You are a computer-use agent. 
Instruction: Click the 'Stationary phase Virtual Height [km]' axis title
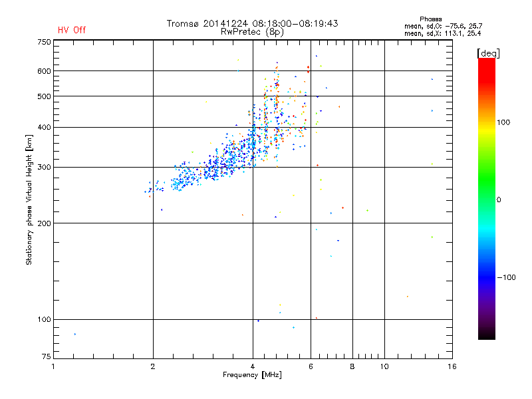(29, 199)
